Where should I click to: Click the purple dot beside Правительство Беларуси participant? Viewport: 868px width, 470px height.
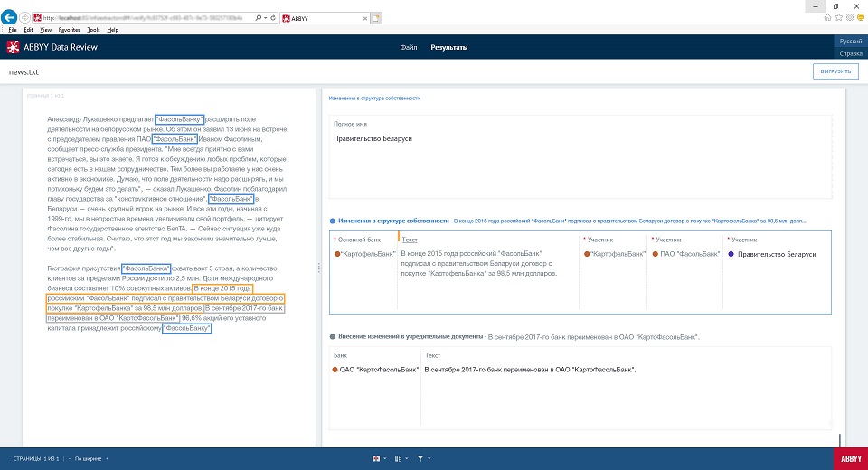(731, 254)
